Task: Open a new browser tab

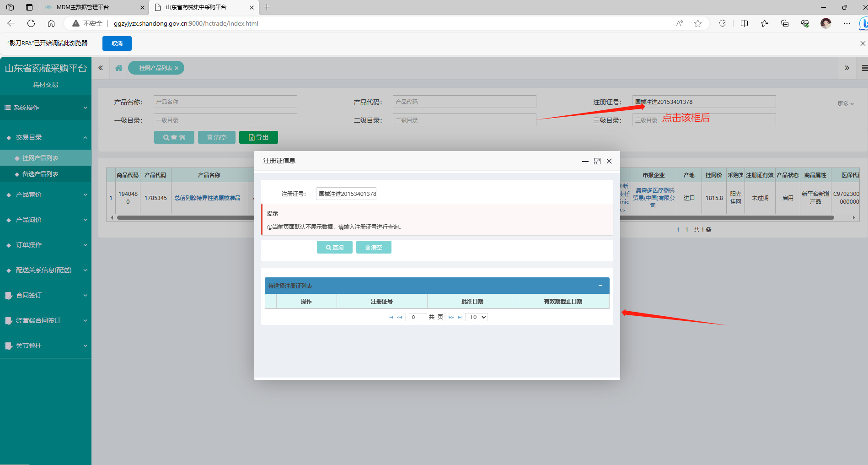Action: click(x=267, y=7)
